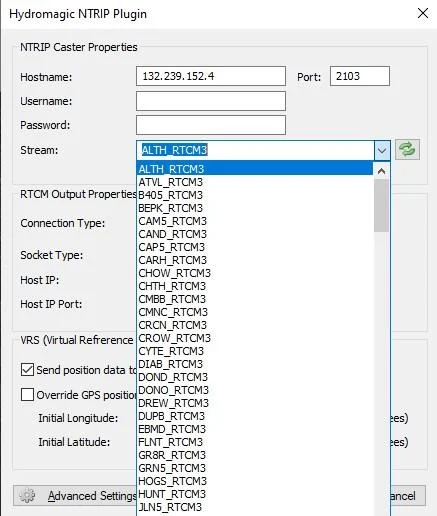Toggle Send position data checkbox

(27, 370)
